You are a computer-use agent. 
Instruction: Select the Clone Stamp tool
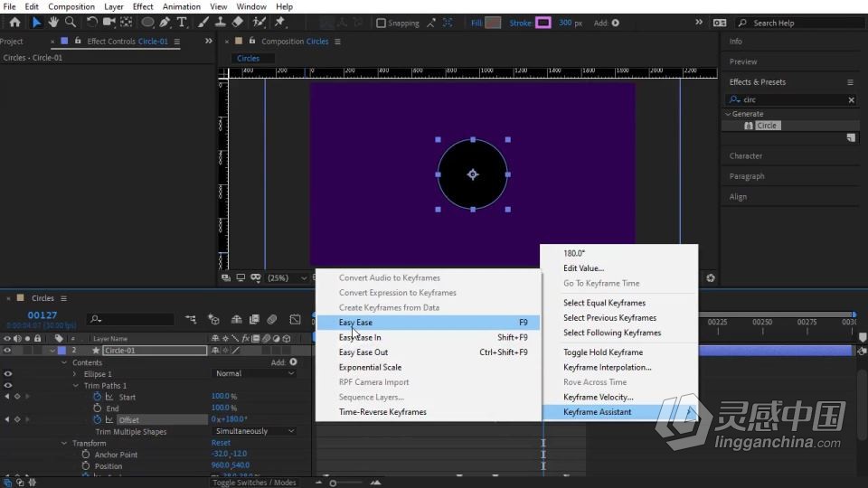pyautogui.click(x=221, y=22)
